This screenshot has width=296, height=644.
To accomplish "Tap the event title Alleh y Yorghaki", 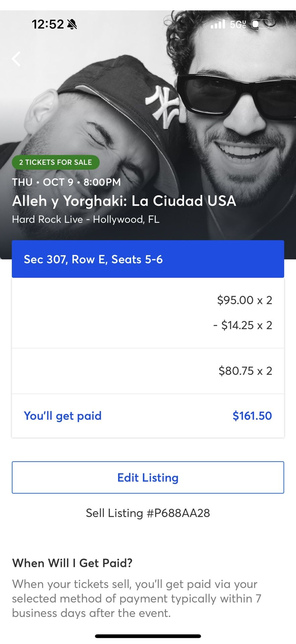I will (x=124, y=201).
